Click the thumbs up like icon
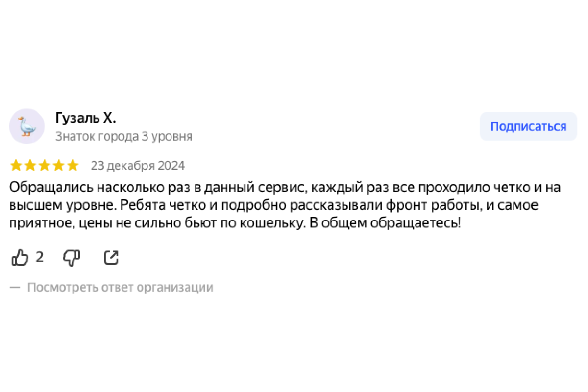 (x=20, y=257)
